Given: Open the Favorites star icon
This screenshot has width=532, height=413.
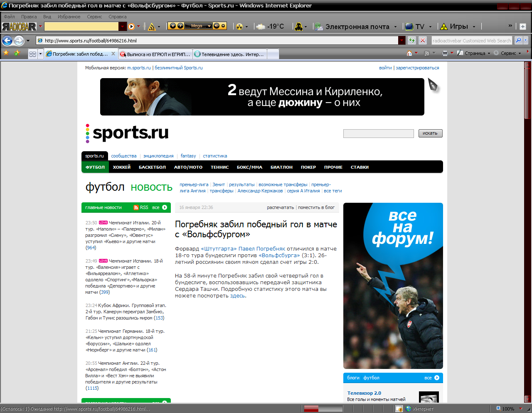Looking at the screenshot, I should click(x=6, y=53).
